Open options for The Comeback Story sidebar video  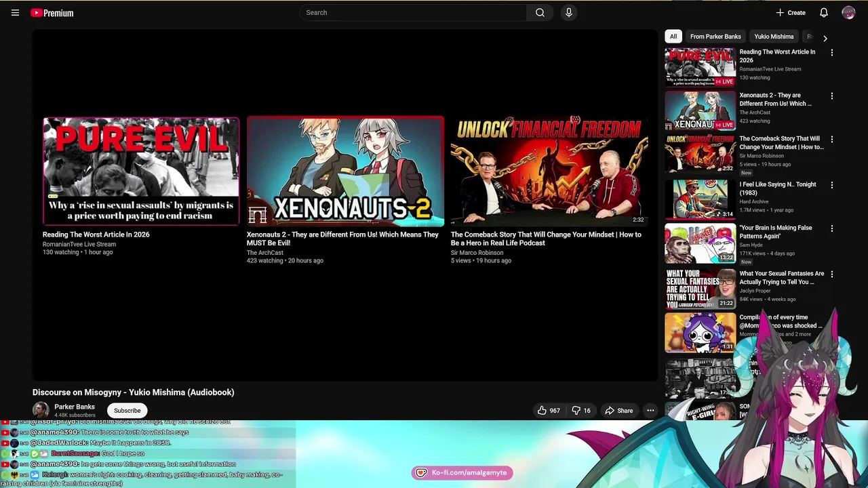tap(832, 140)
